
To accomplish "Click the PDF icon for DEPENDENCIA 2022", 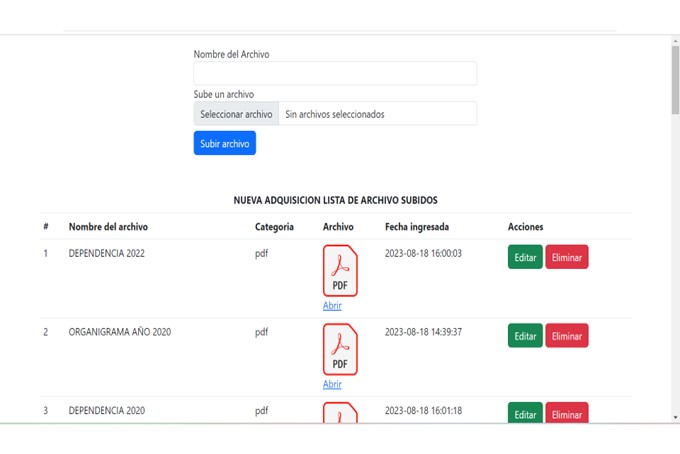I will tap(340, 271).
